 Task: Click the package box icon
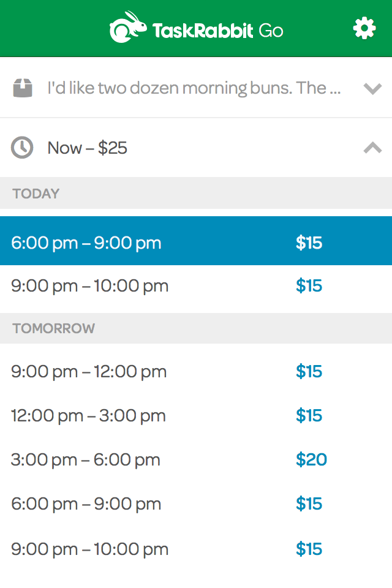pos(23,88)
